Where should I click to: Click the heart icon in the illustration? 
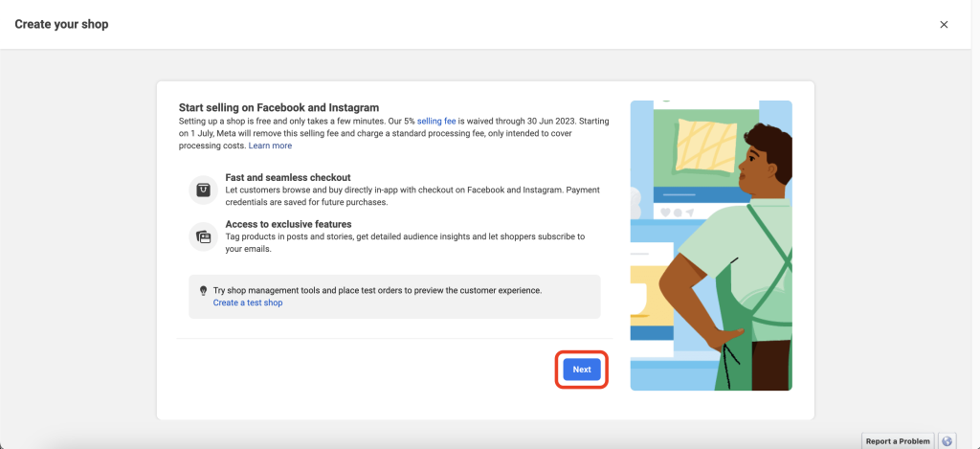(665, 212)
